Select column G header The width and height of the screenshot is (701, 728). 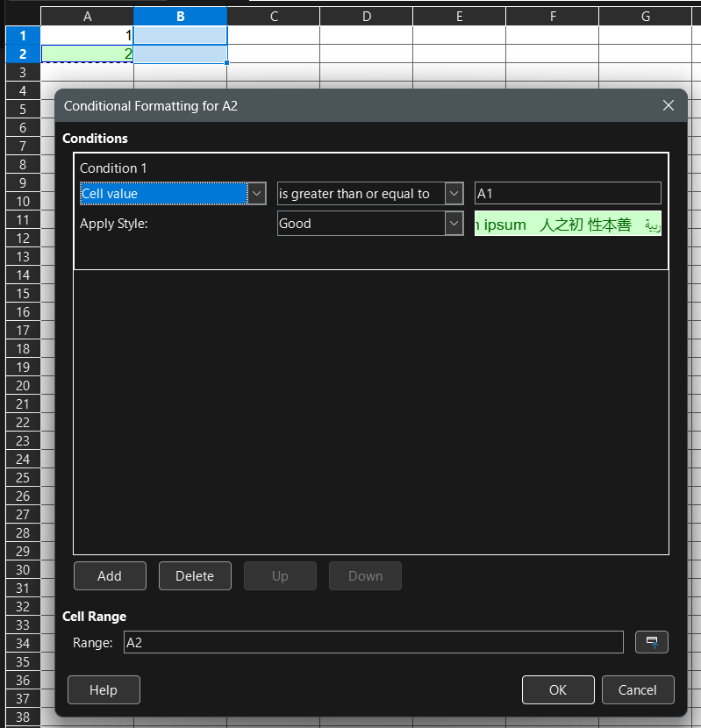(x=645, y=17)
